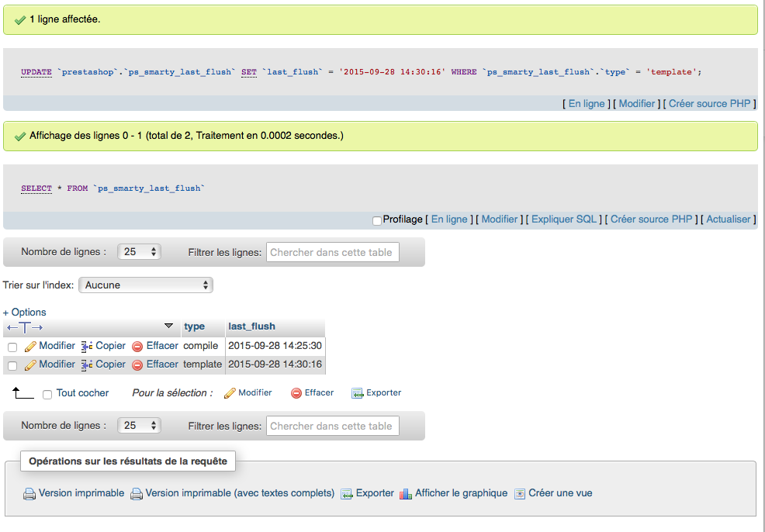Click the pencil icon in compile row
Screen dimensions: 765x532
coord(30,347)
